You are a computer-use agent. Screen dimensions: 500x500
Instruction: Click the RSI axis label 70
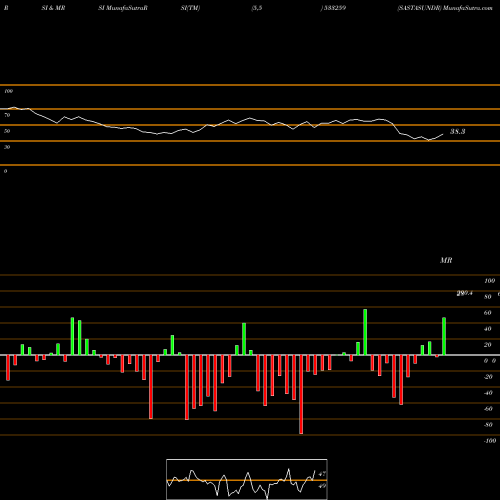point(7,115)
